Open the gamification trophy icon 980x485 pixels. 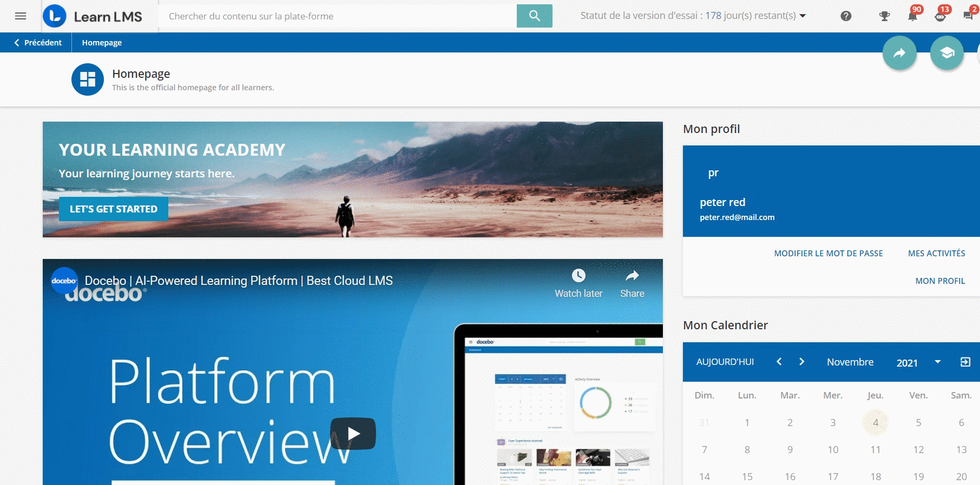click(884, 16)
